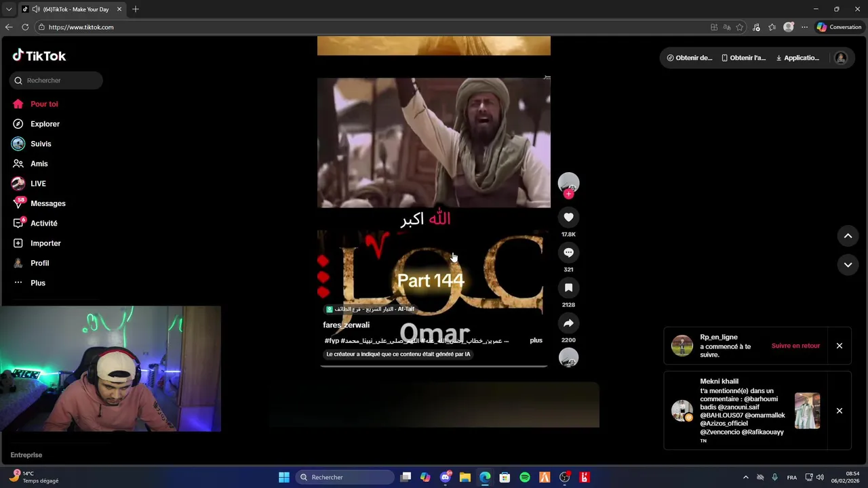Image resolution: width=868 pixels, height=488 pixels.
Task: Click the Windows taskbar Rechercher search box
Action: click(344, 477)
